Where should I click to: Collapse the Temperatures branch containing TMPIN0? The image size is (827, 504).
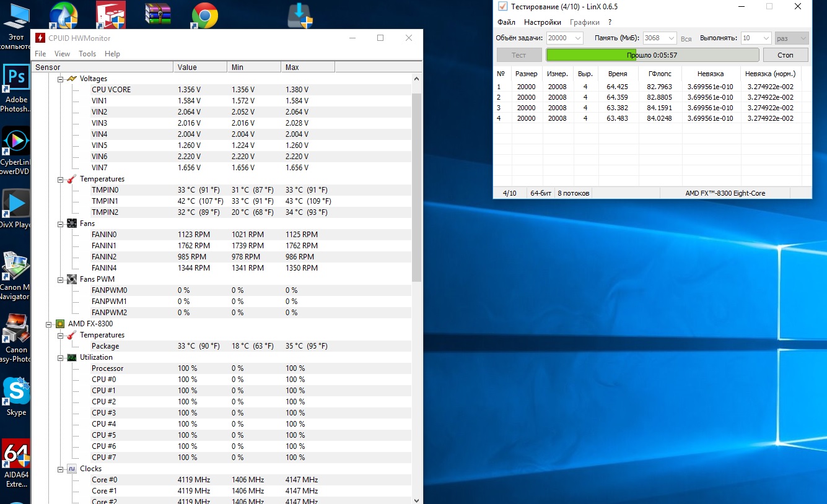click(61, 179)
